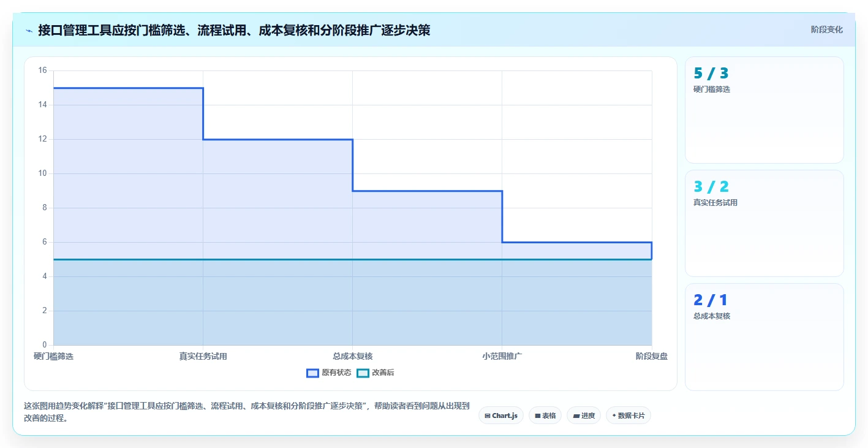The height and width of the screenshot is (448, 868).
Task: Toggle the 改善后 legend swatch
Action: [x=363, y=373]
